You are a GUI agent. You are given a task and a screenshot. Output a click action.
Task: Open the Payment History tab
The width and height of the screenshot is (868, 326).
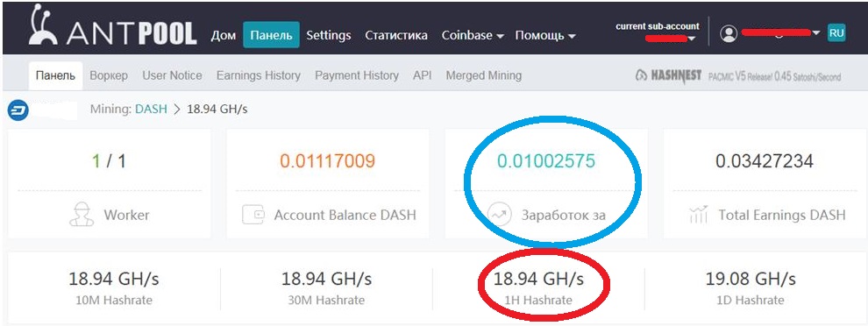pos(357,75)
